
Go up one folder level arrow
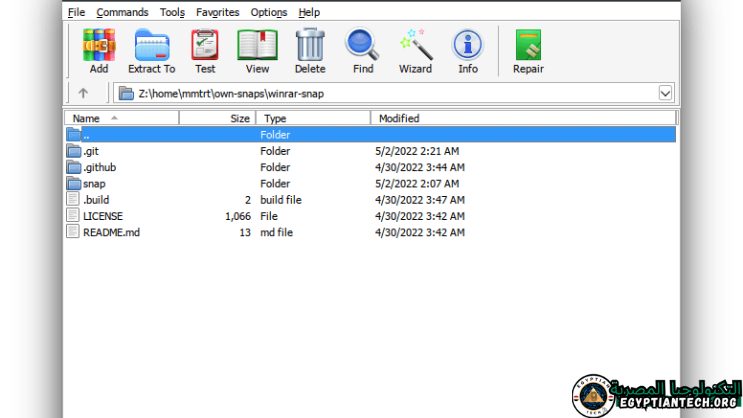tap(83, 93)
